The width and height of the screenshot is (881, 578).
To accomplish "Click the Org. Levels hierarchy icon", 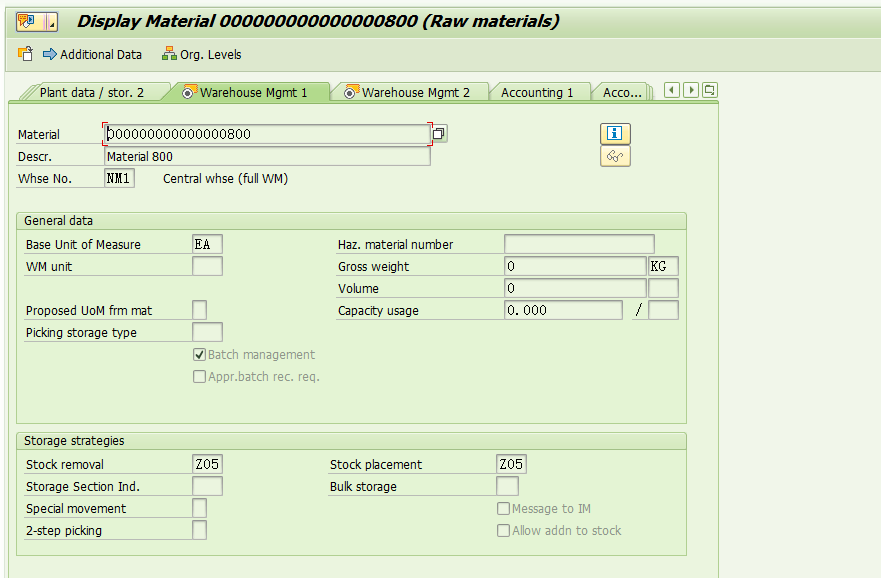I will 168,55.
